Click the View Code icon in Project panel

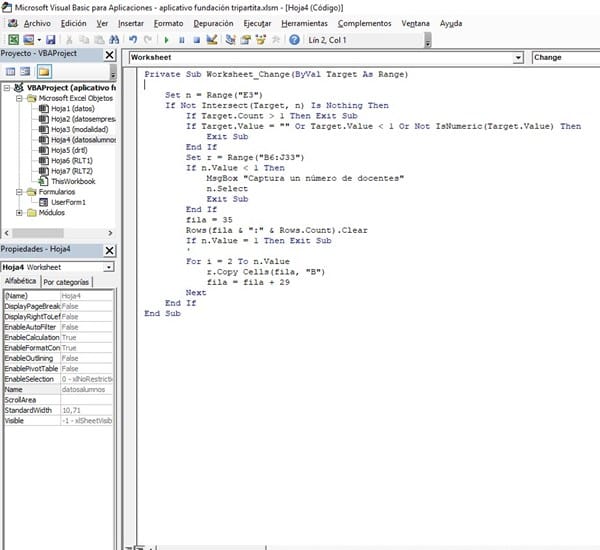(10, 72)
